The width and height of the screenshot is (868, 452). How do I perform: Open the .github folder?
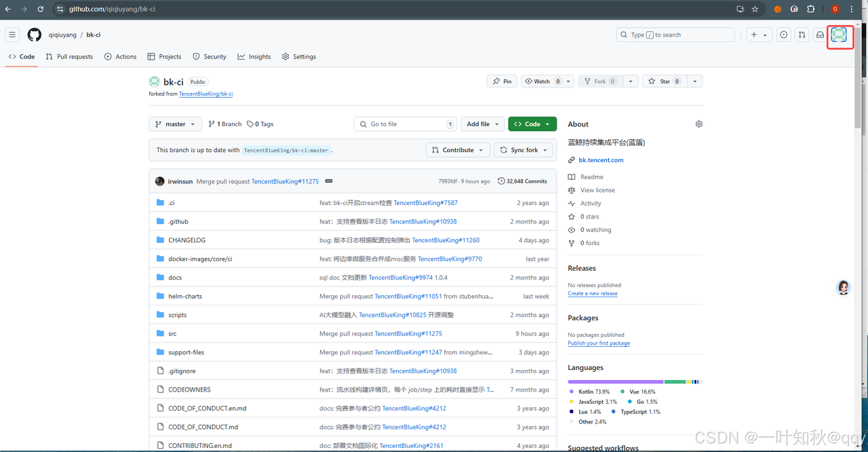coord(178,221)
